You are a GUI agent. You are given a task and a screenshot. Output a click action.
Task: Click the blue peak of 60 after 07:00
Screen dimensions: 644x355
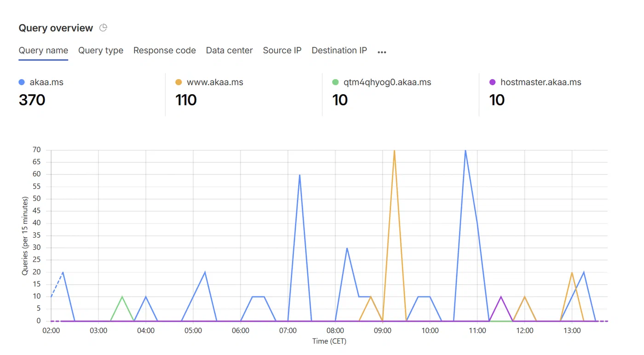pyautogui.click(x=299, y=175)
